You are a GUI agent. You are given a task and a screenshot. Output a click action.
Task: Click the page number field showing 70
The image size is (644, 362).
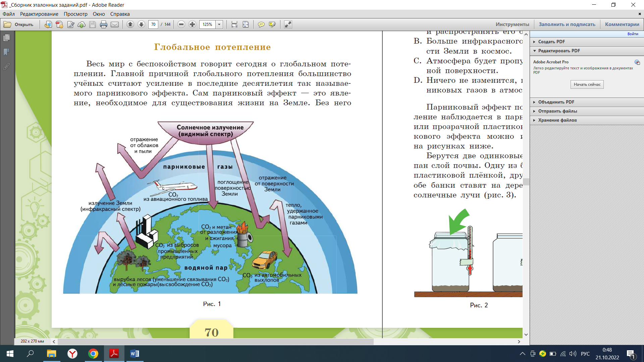(153, 24)
